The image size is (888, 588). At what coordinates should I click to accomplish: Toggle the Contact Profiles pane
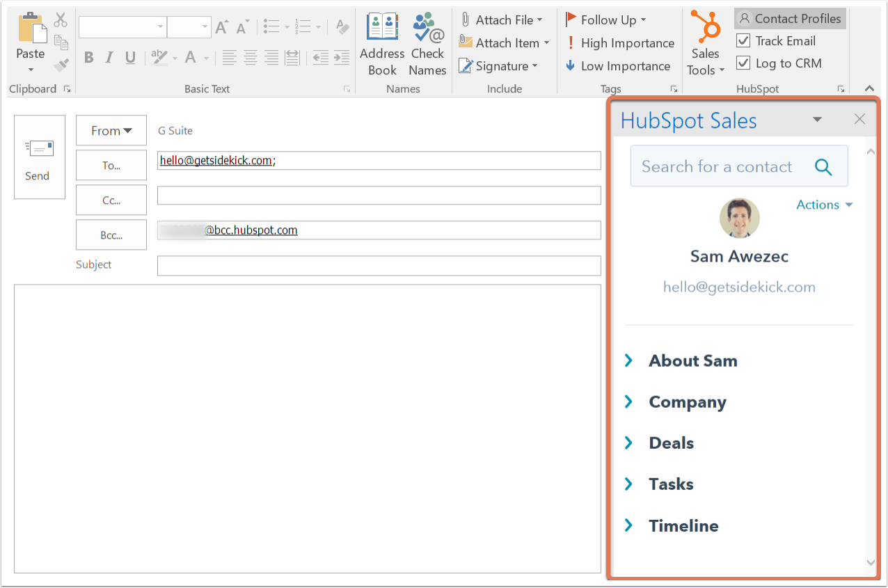coord(790,19)
